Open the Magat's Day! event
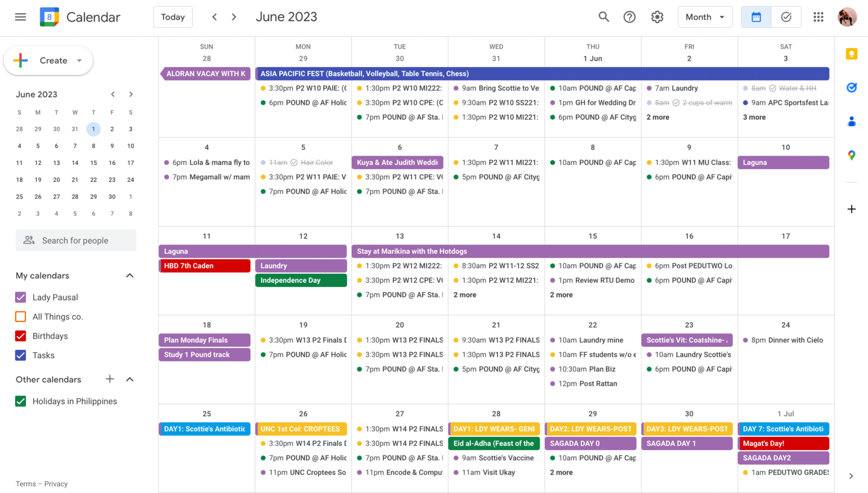This screenshot has width=868, height=493. click(783, 443)
